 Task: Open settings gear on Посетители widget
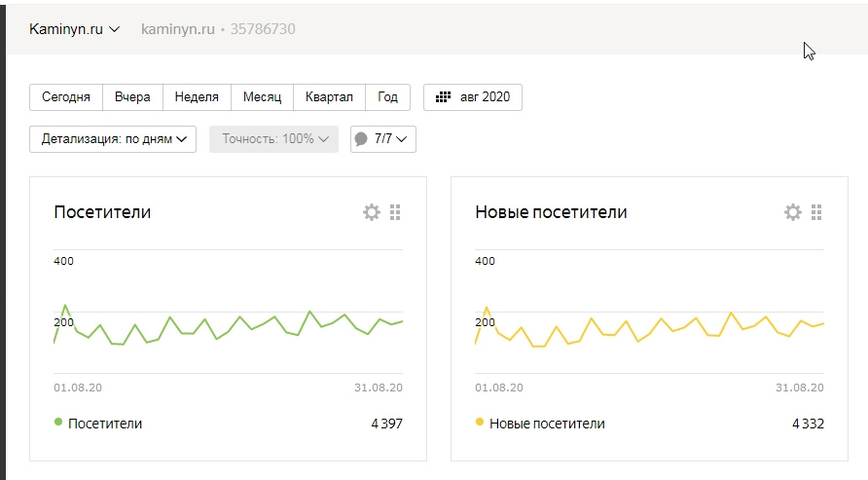click(372, 212)
